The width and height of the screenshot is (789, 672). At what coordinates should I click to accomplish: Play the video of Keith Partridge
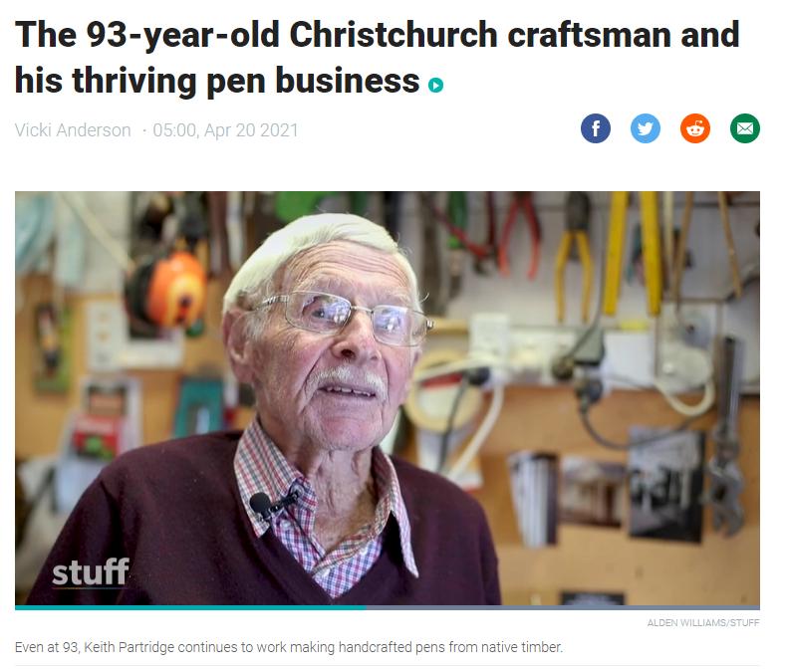pyautogui.click(x=387, y=398)
